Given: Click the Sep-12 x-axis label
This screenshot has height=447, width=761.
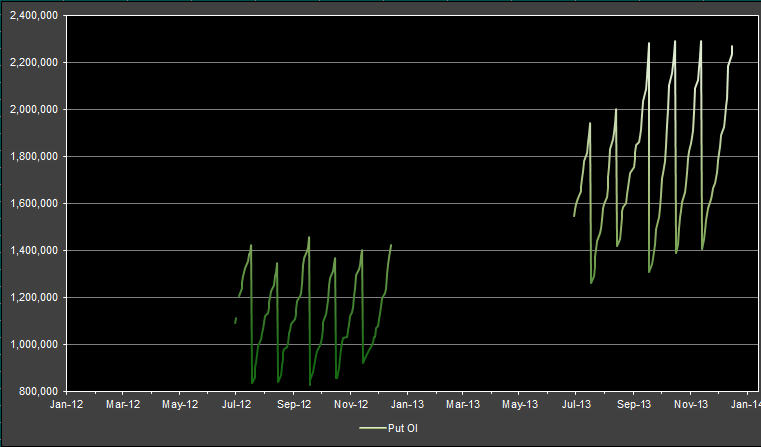Looking at the screenshot, I should coord(294,404).
